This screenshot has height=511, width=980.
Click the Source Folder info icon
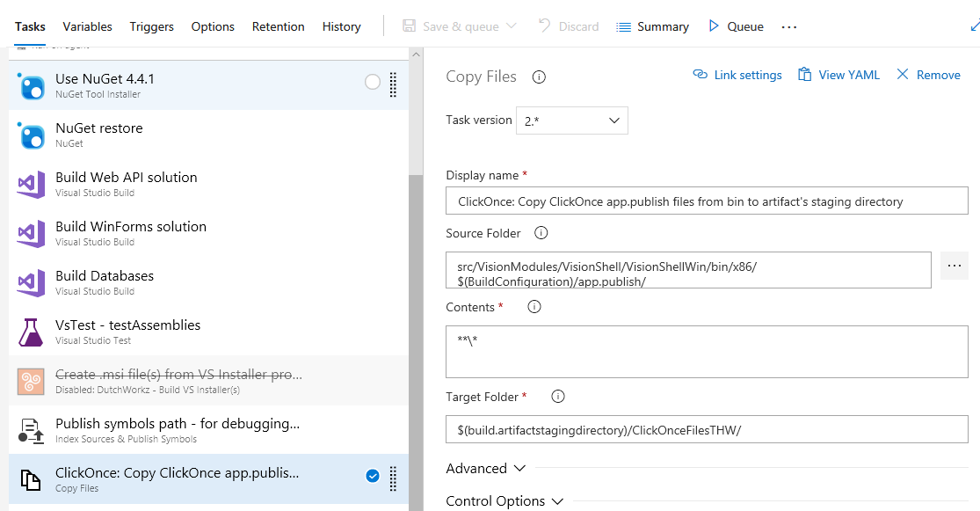(541, 233)
